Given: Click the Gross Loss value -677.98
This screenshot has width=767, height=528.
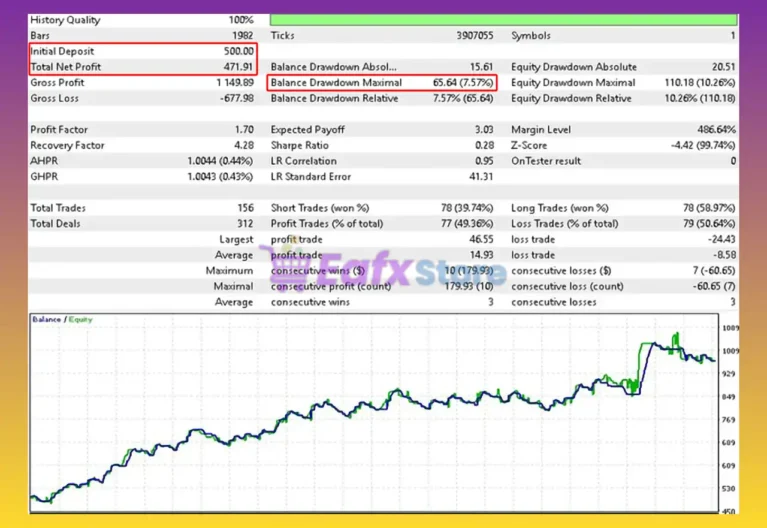Looking at the screenshot, I should [237, 98].
